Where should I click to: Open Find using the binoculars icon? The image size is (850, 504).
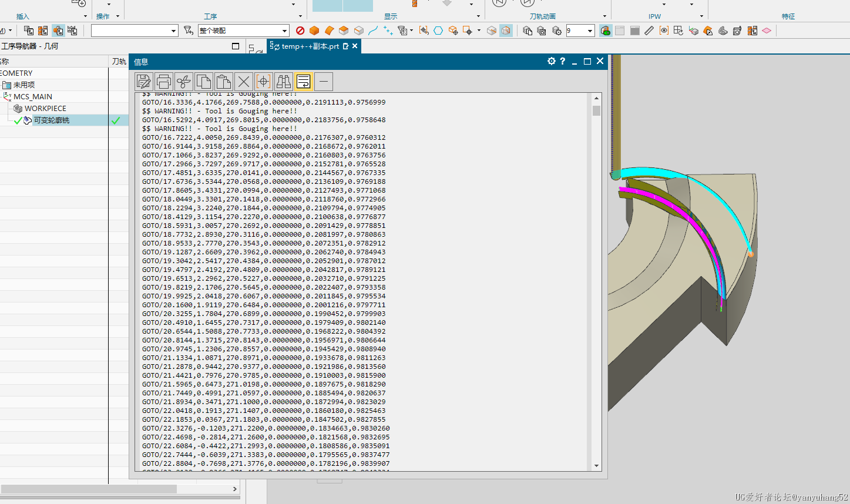[x=284, y=82]
